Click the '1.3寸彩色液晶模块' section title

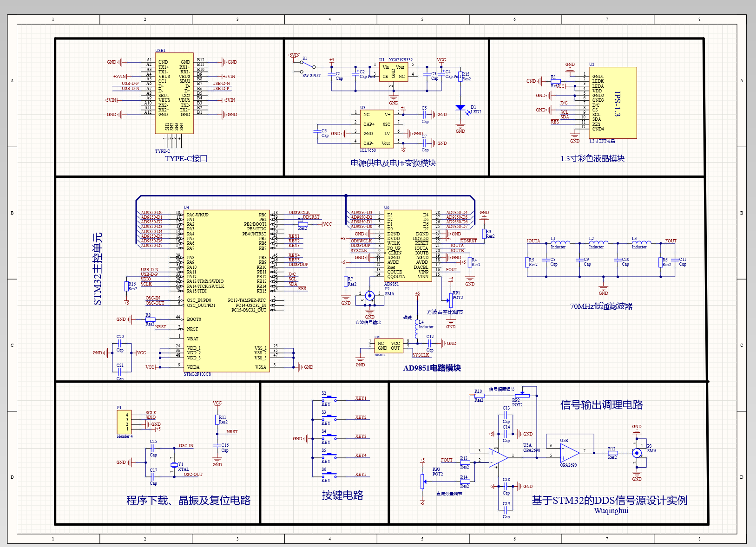[592, 158]
